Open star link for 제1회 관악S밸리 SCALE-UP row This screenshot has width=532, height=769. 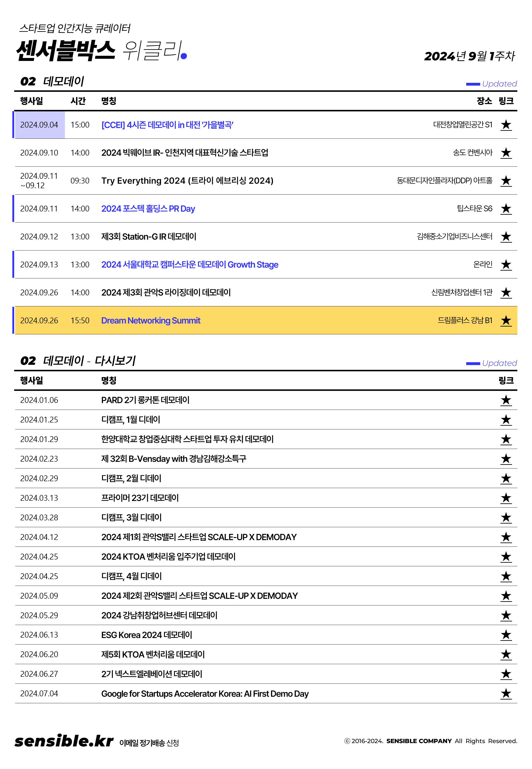pyautogui.click(x=506, y=538)
